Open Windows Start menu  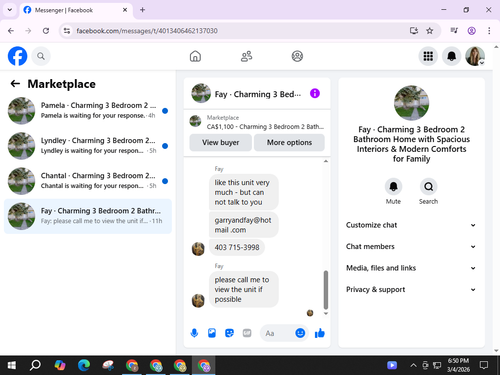(x=12, y=365)
